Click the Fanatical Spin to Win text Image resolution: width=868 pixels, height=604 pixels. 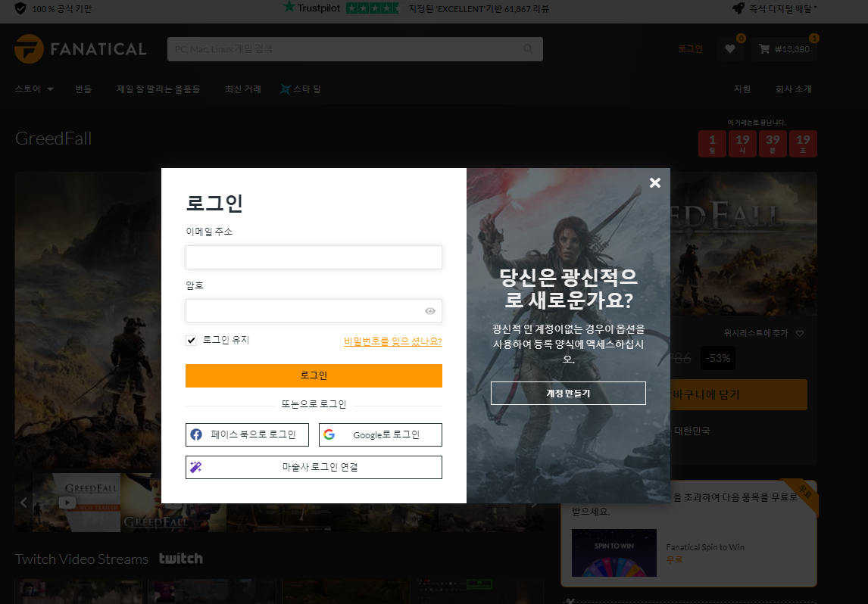(x=705, y=547)
